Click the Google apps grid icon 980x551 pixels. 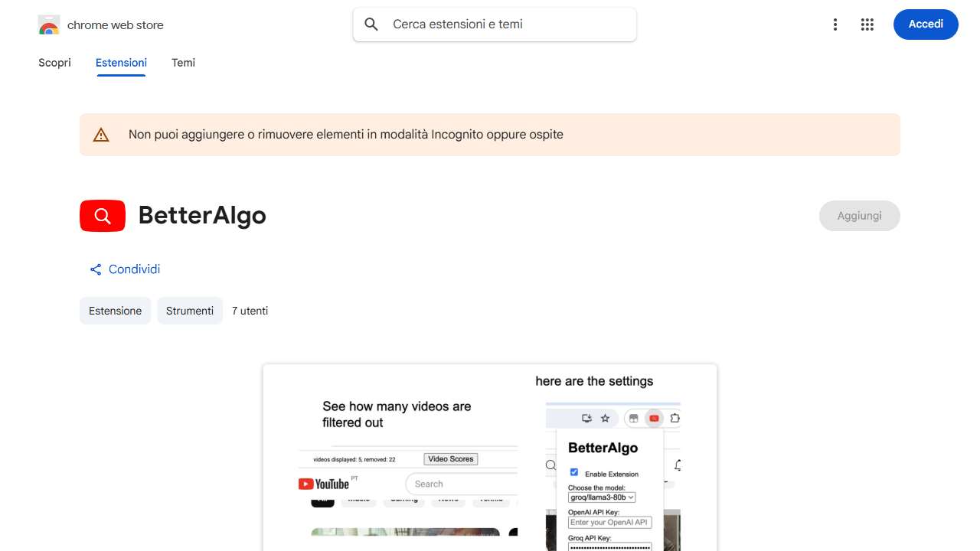pyautogui.click(x=867, y=24)
